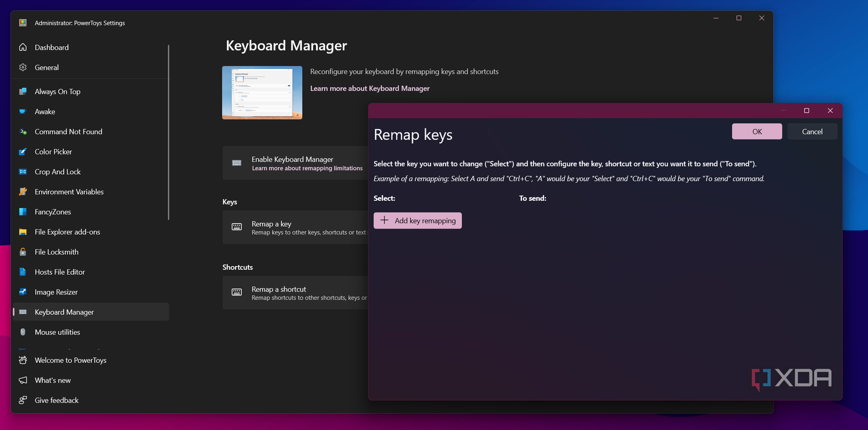The width and height of the screenshot is (868, 430).
Task: Click the File Locksmith padlock icon
Action: pos(23,252)
